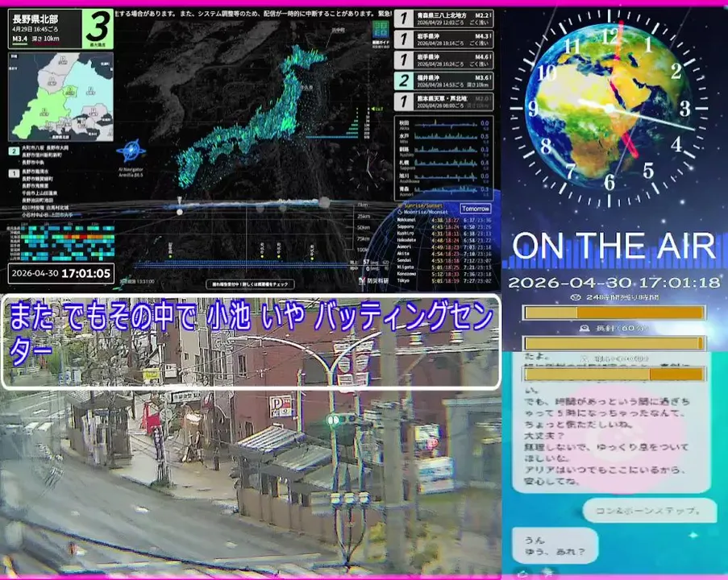Click the 釧路 Kushiro waveform row

coord(444,151)
